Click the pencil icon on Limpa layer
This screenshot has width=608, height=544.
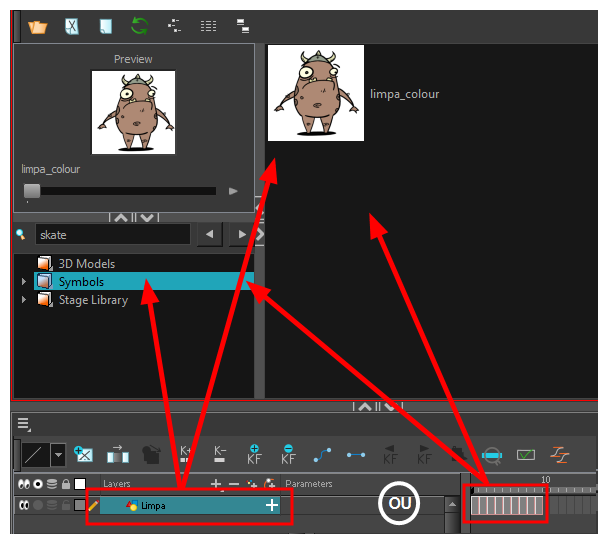93,505
